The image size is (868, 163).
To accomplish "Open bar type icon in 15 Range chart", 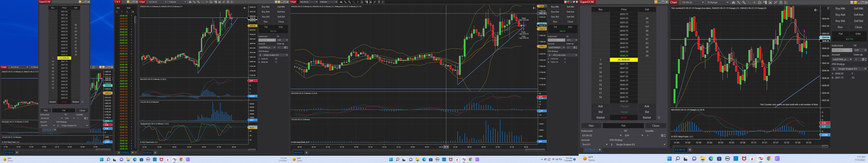I will click(734, 2).
